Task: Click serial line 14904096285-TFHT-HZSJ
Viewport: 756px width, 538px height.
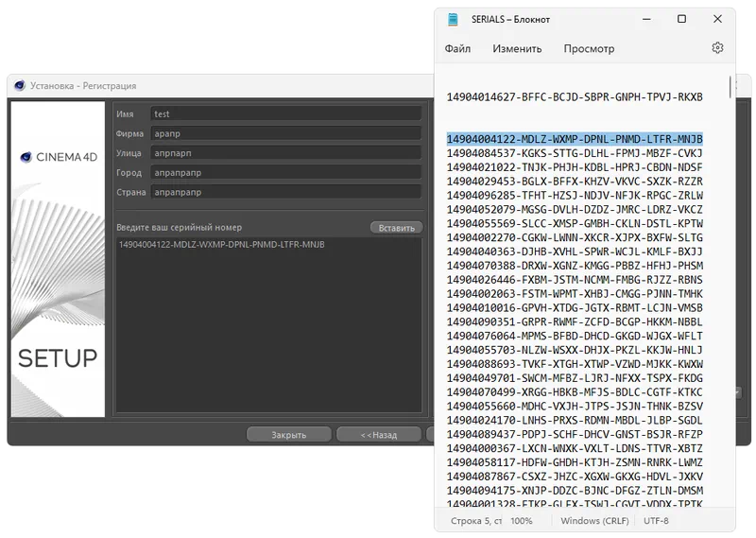Action: [575, 195]
